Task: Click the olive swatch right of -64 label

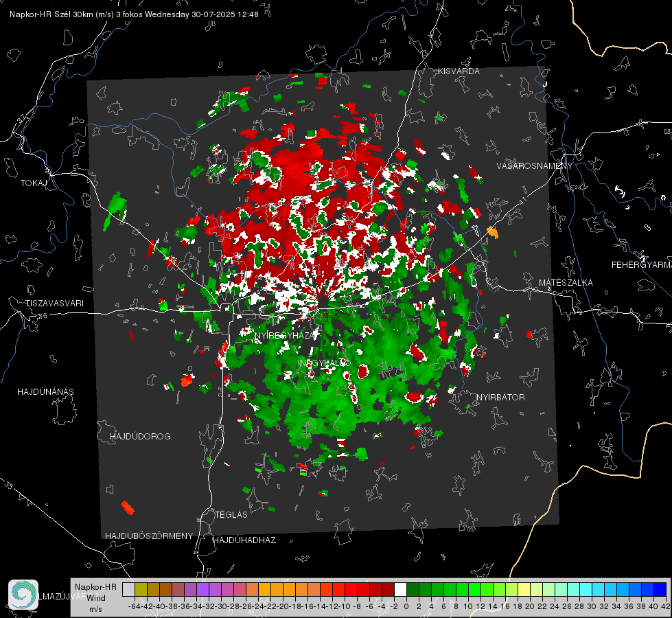Action: (x=141, y=589)
